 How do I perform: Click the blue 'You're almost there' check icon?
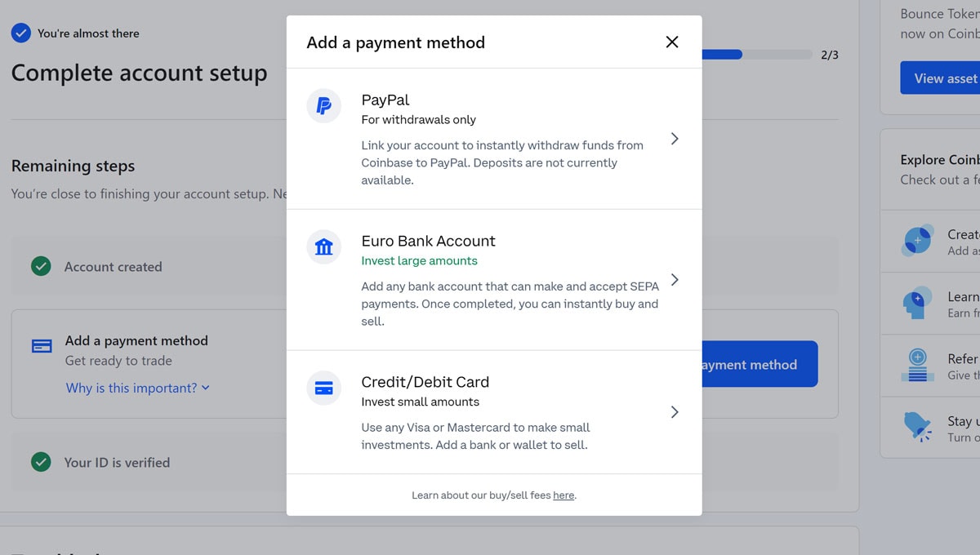pos(20,33)
